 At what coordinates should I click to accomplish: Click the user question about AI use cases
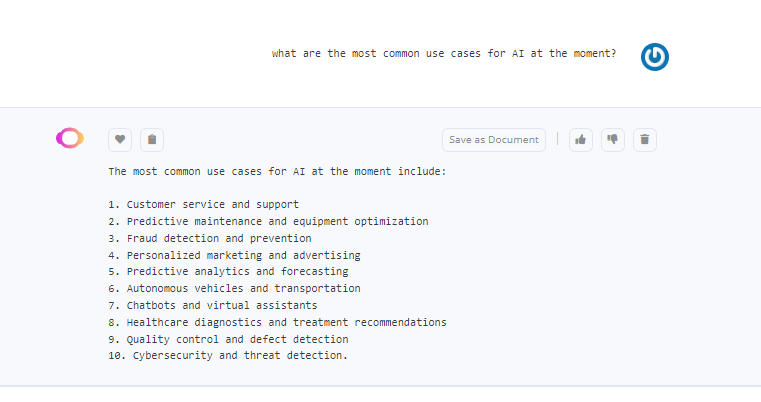[444, 53]
